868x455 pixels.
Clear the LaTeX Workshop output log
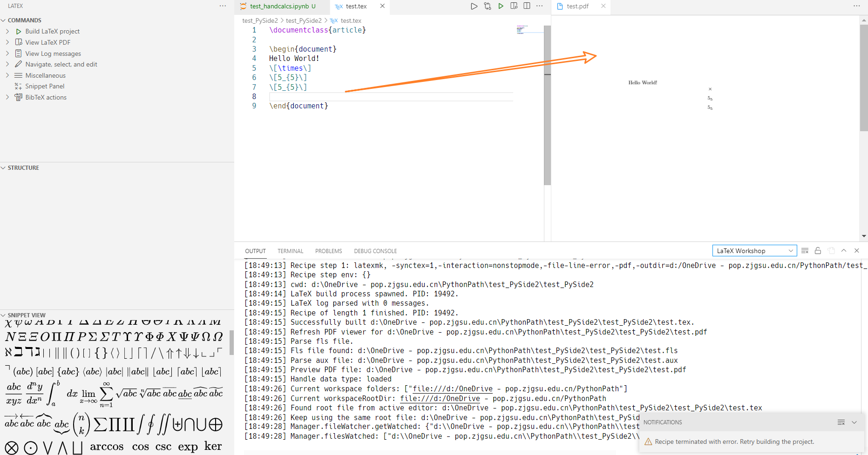coord(805,250)
